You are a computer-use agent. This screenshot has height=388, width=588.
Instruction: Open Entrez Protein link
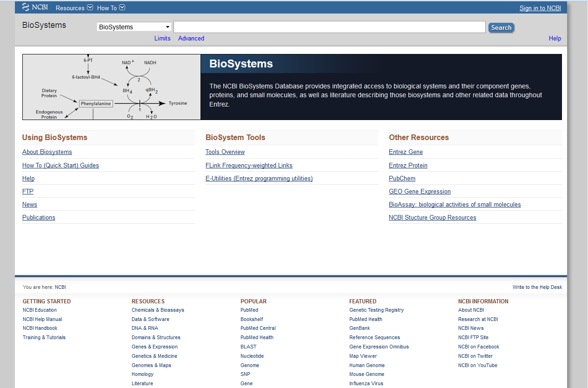pos(408,165)
